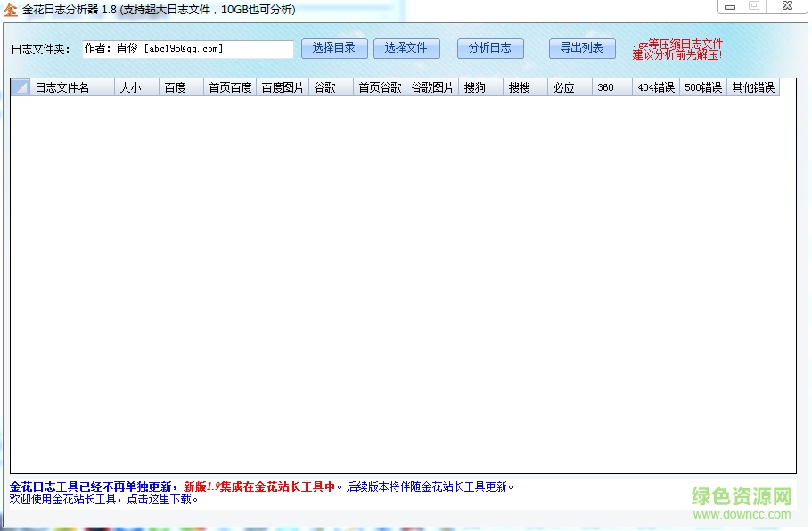Viewport: 812px width, 531px height.
Task: Click the 首页百度 column header
Action: (229, 86)
